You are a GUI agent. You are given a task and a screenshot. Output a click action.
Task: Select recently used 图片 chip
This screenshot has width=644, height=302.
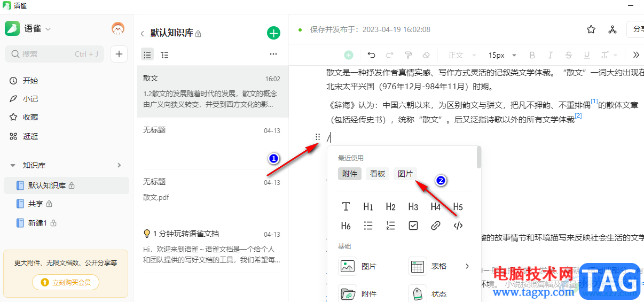click(405, 174)
